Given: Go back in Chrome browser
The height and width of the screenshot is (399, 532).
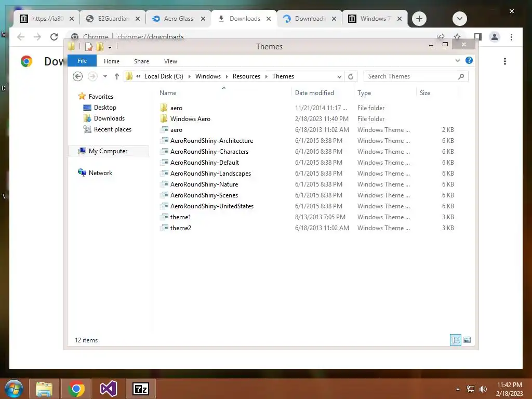Looking at the screenshot, I should point(21,37).
